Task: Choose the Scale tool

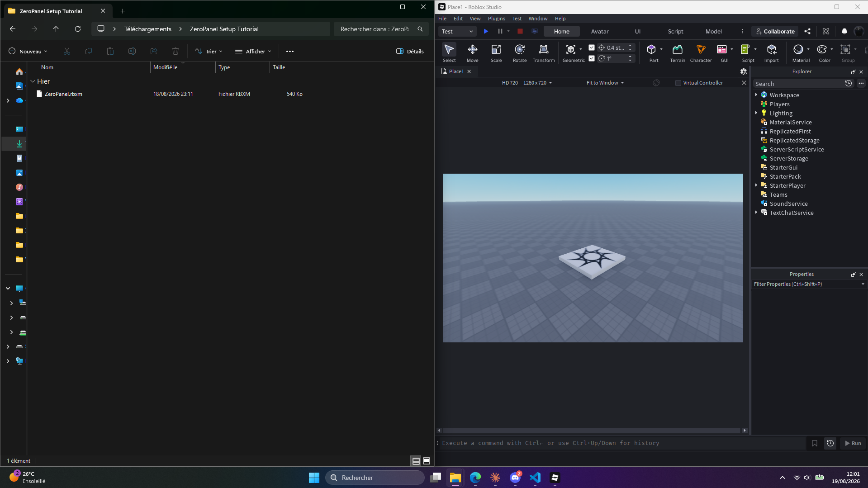Action: point(496,52)
